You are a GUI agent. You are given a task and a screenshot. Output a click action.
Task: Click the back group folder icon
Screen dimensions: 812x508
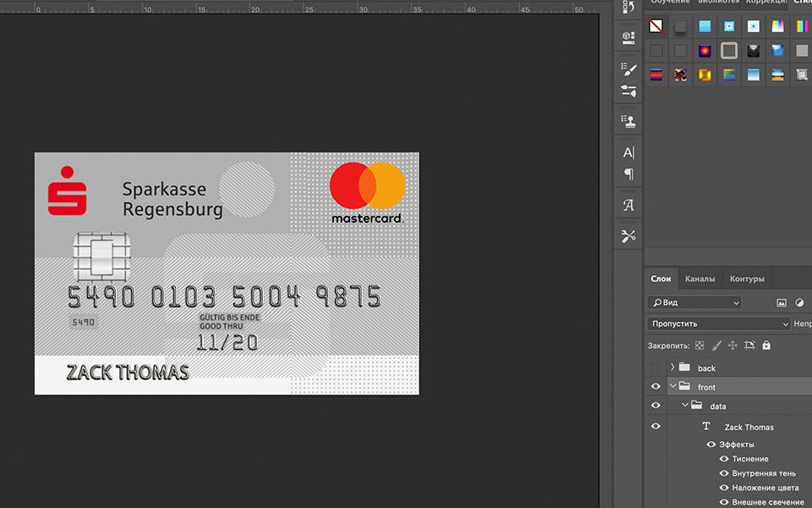(684, 367)
